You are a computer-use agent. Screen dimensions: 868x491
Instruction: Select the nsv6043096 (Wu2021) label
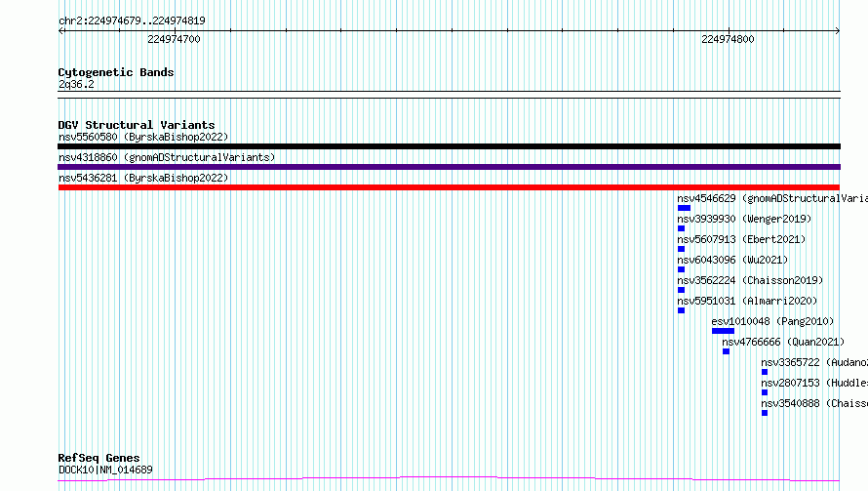(x=732, y=260)
